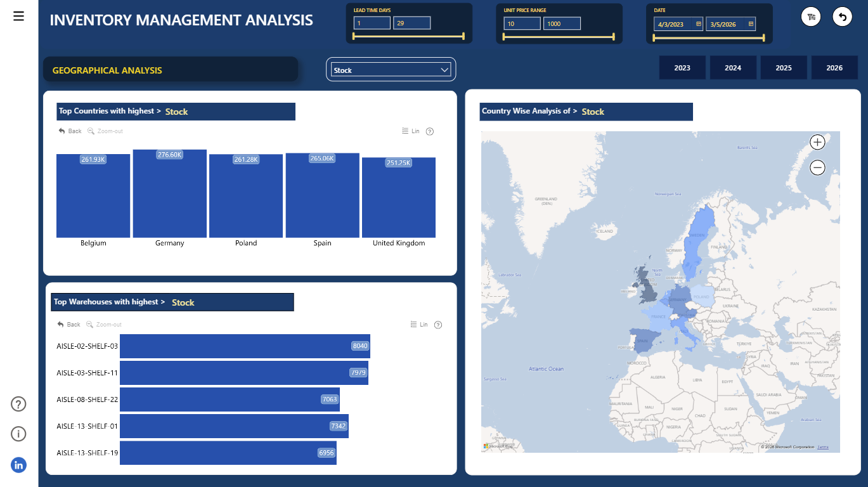The height and width of the screenshot is (487, 868).
Task: Click the end date field 3/5/2026
Action: click(730, 23)
